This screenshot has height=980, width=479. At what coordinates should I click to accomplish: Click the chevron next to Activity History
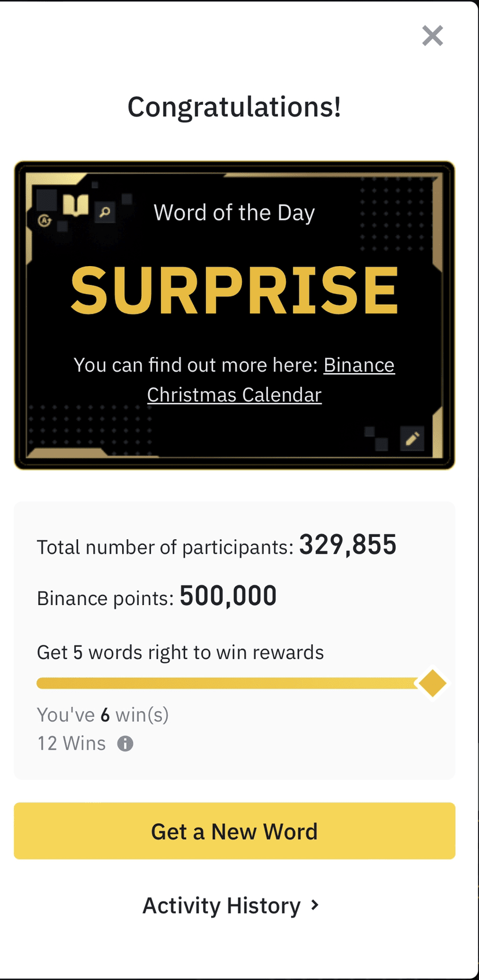tap(315, 905)
